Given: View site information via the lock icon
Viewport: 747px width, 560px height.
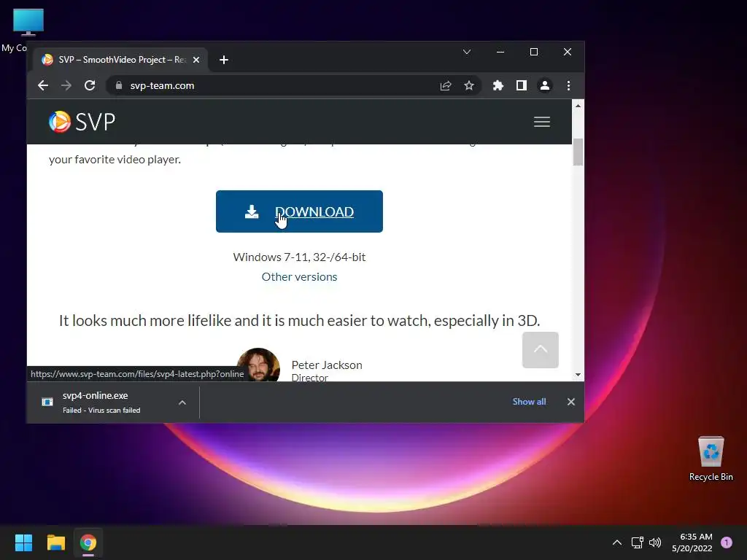Looking at the screenshot, I should tap(119, 86).
